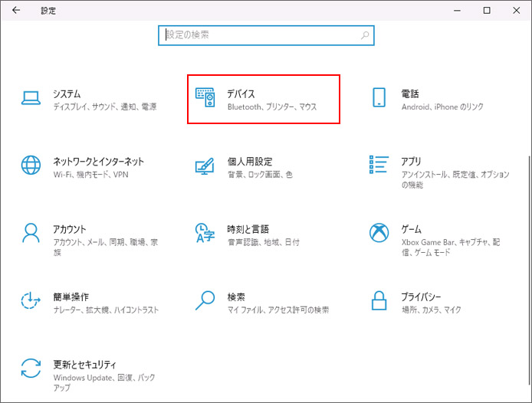This screenshot has width=532, height=403.
Task: Open ゲーム settings title
Action: pos(411,229)
